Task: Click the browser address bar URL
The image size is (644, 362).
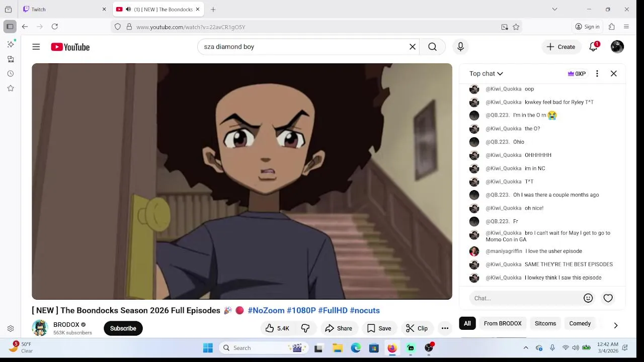Action: pyautogui.click(x=191, y=27)
